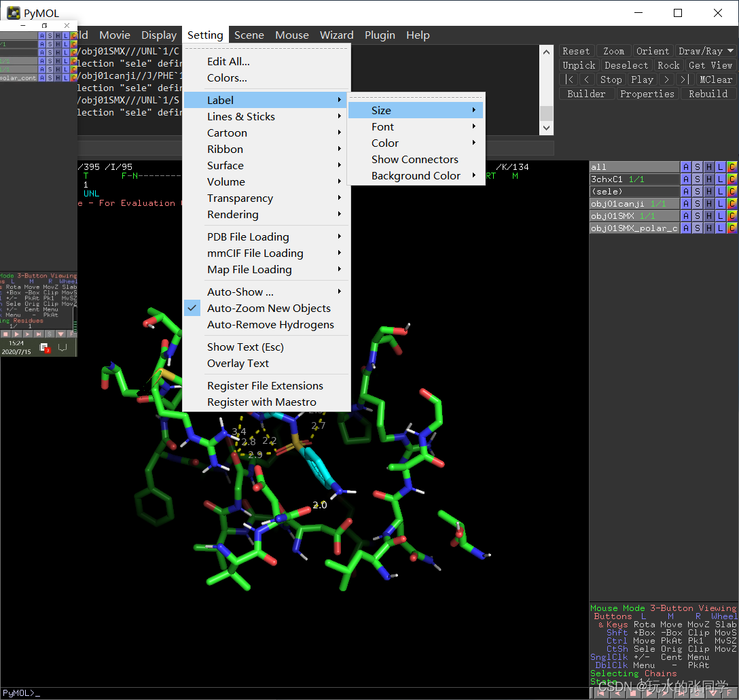Open color menu C for obj01SMX
This screenshot has width=739, height=700.
point(732,216)
